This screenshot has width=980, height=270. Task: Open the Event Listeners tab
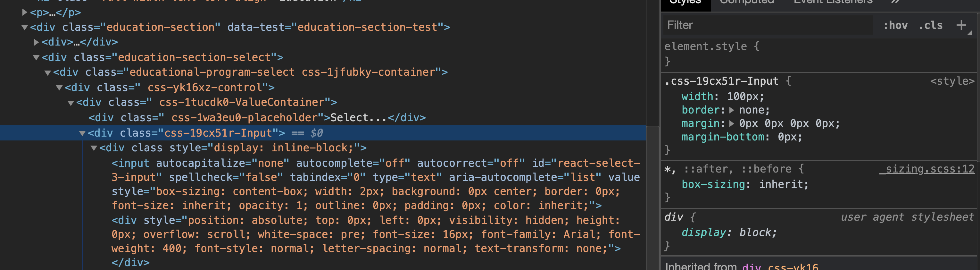pyautogui.click(x=831, y=2)
